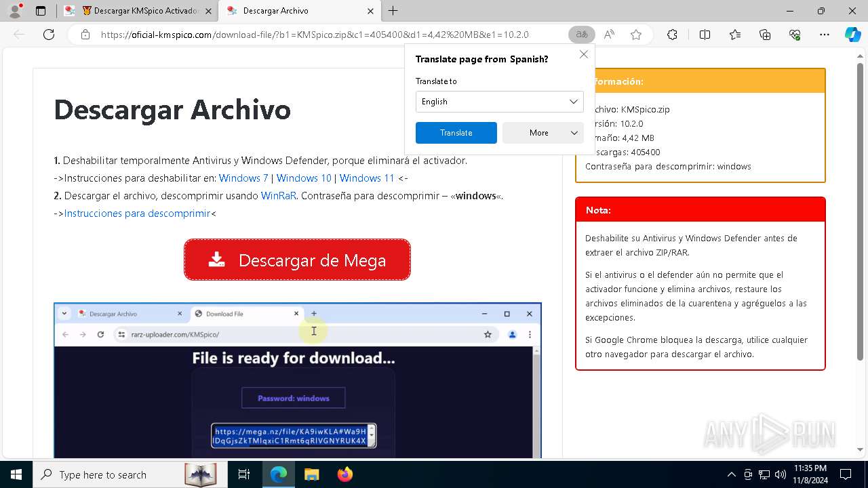Refresh the page
The height and width of the screenshot is (488, 868).
tap(49, 35)
